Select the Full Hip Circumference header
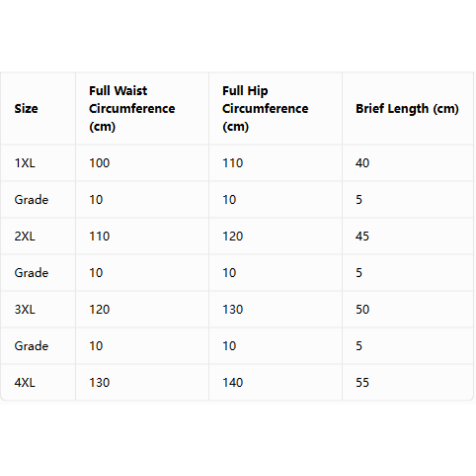The image size is (476, 476). point(265,109)
